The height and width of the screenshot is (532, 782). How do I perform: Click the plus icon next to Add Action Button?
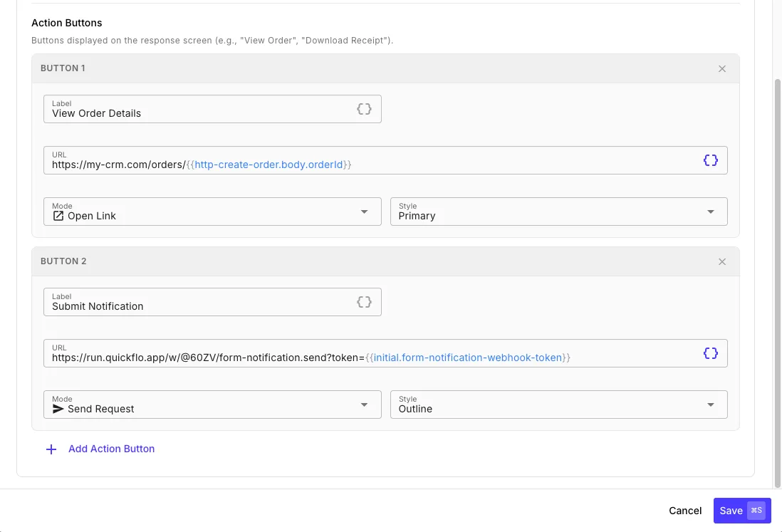point(51,449)
